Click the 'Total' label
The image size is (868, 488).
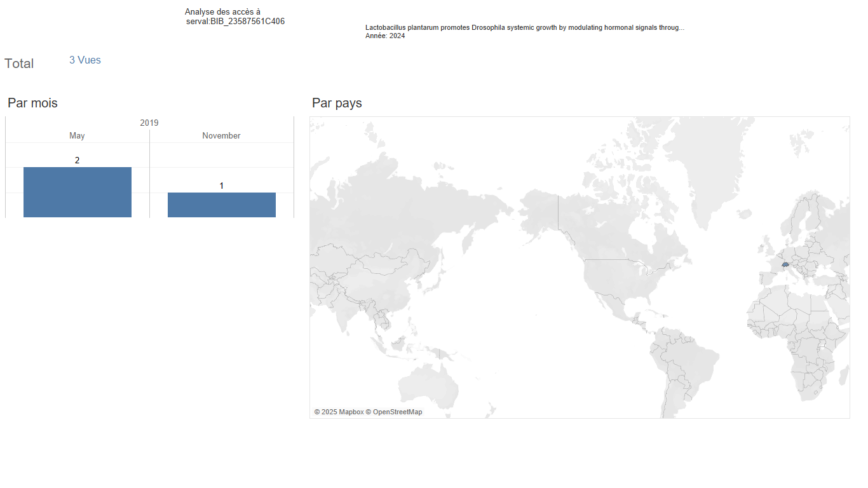click(19, 64)
